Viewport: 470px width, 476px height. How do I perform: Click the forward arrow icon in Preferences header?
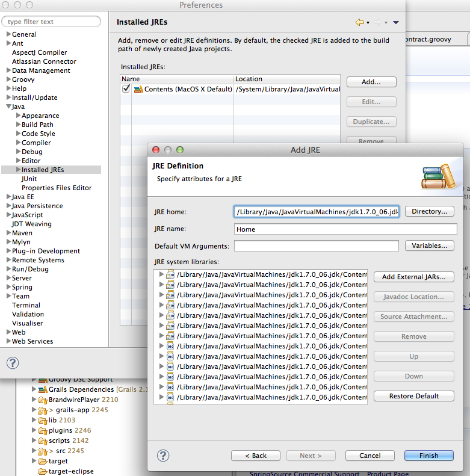coord(377,22)
